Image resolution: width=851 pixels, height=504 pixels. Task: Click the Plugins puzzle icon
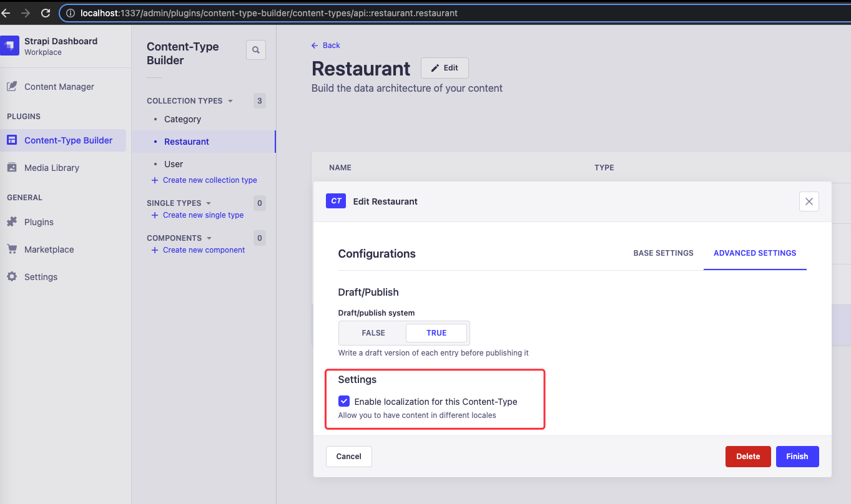pyautogui.click(x=12, y=221)
